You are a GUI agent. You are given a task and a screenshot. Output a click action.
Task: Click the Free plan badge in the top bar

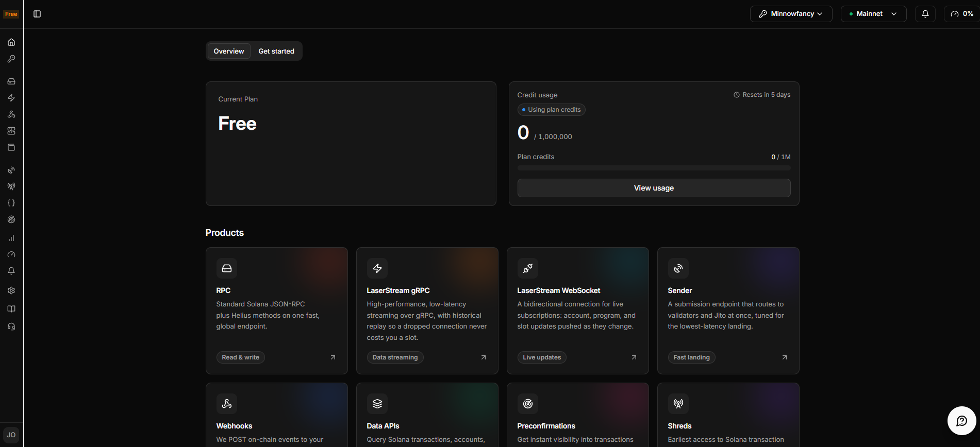tap(11, 14)
